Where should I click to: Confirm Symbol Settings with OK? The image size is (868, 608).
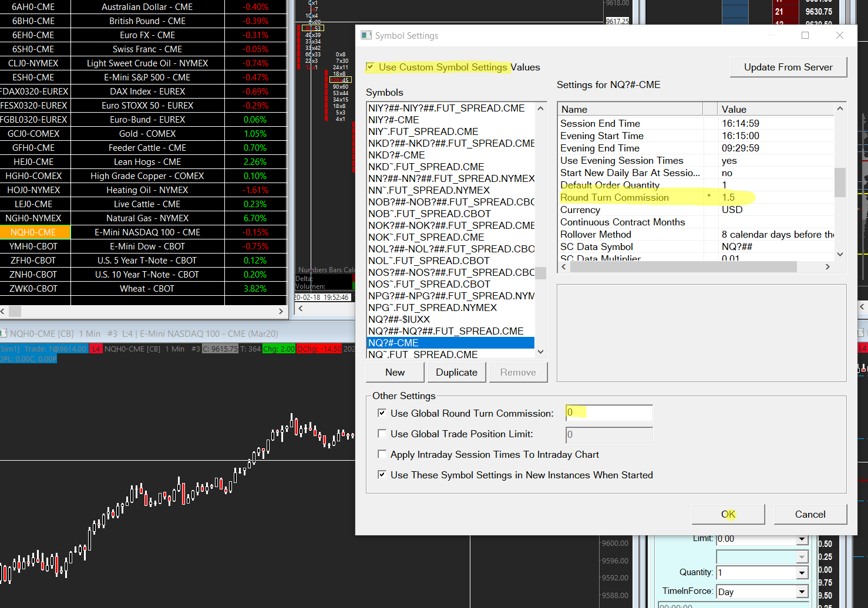[x=728, y=514]
